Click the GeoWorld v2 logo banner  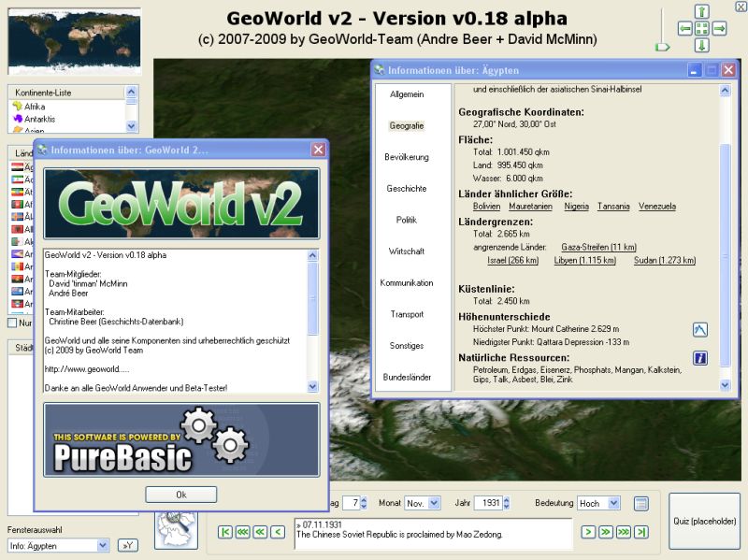click(181, 204)
